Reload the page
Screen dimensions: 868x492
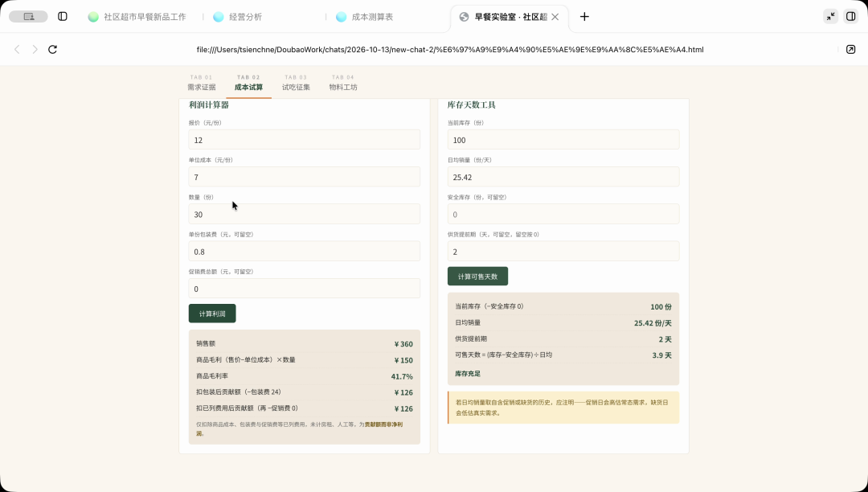pos(52,49)
